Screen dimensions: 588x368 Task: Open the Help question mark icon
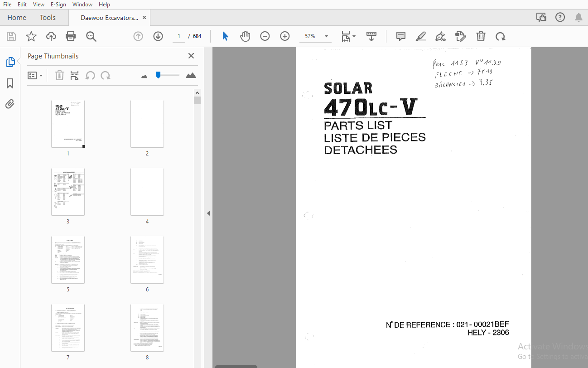click(x=560, y=17)
